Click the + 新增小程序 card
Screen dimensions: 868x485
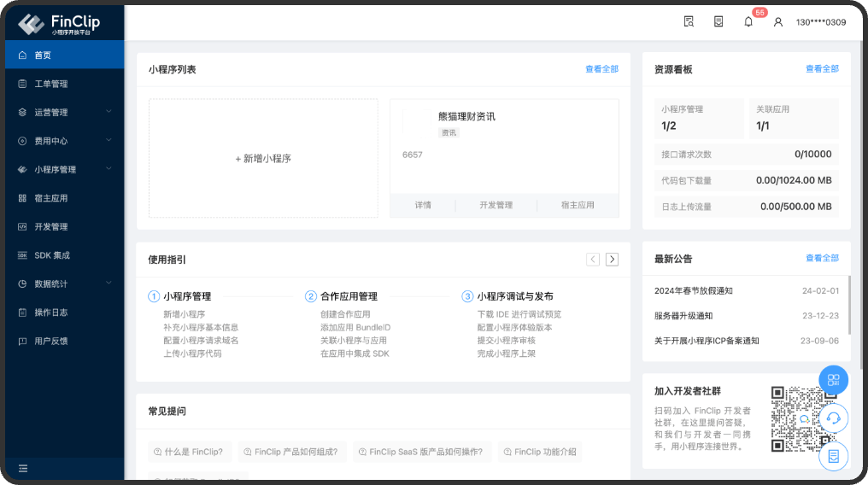pyautogui.click(x=263, y=158)
